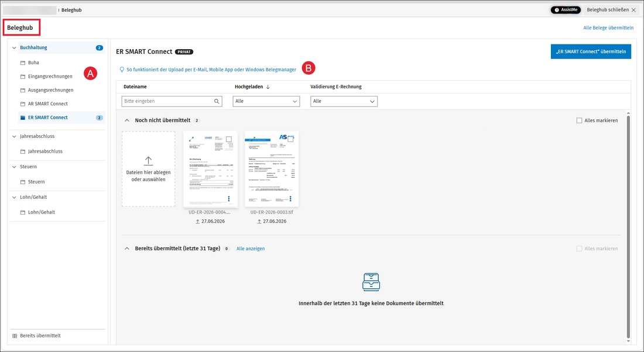Viewport: 644px width, 352px height.
Task: Click the scrollbar up arrow of the document list
Action: [x=628, y=113]
